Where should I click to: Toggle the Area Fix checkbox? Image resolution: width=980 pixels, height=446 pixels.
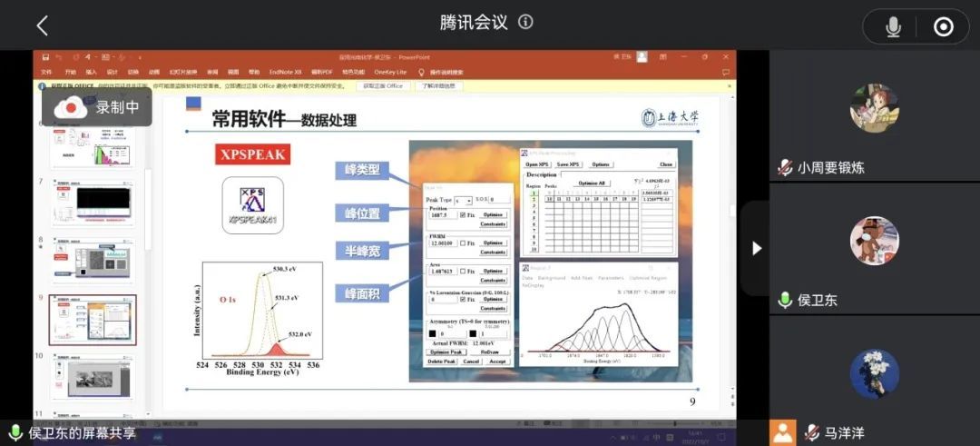point(463,271)
